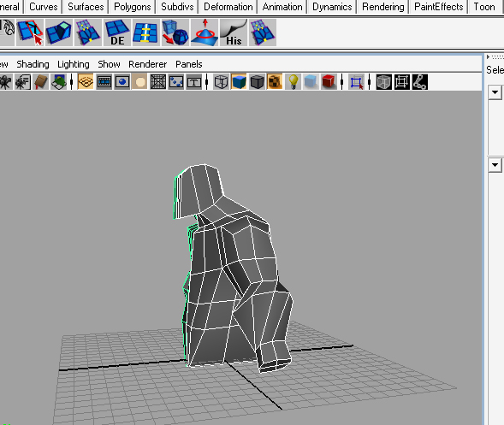Open the Toon shelf tab
Viewport: 504px width, 425px height.
(x=484, y=7)
